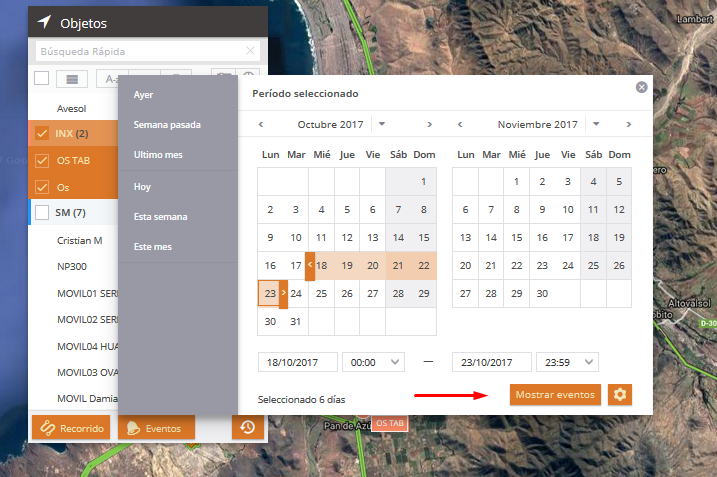Image resolution: width=717 pixels, height=477 pixels.
Task: Open the Octubre 2017 month dropdown
Action: (382, 124)
